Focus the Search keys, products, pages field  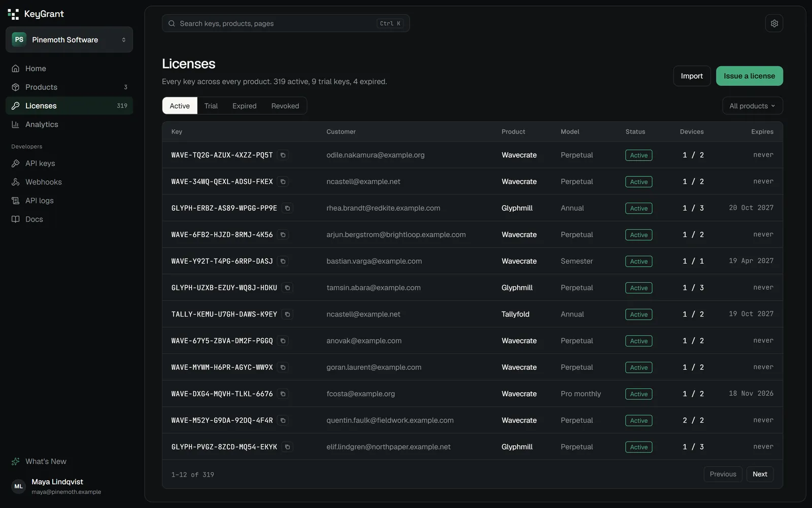286,23
